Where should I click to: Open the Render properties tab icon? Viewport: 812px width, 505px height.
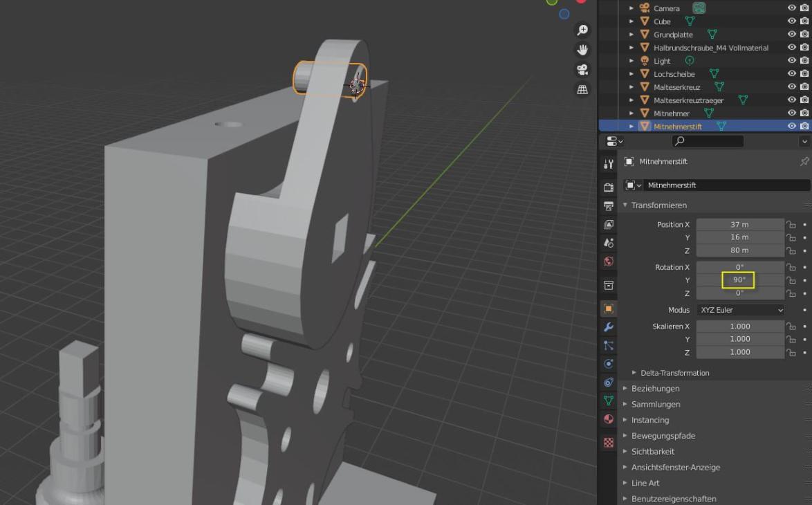(609, 187)
